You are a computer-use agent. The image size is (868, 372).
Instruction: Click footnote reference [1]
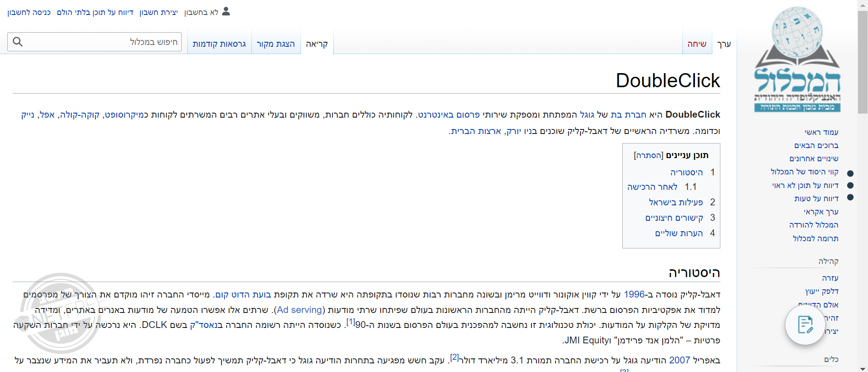(351, 322)
